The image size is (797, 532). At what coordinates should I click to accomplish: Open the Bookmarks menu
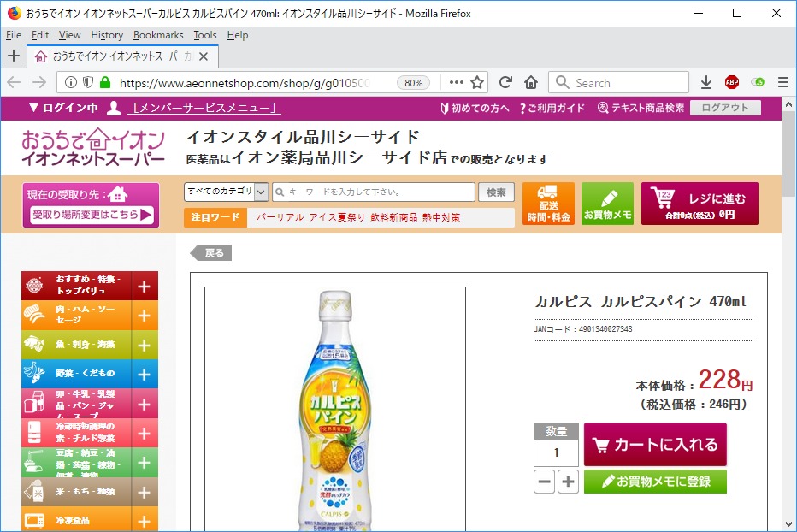click(158, 35)
